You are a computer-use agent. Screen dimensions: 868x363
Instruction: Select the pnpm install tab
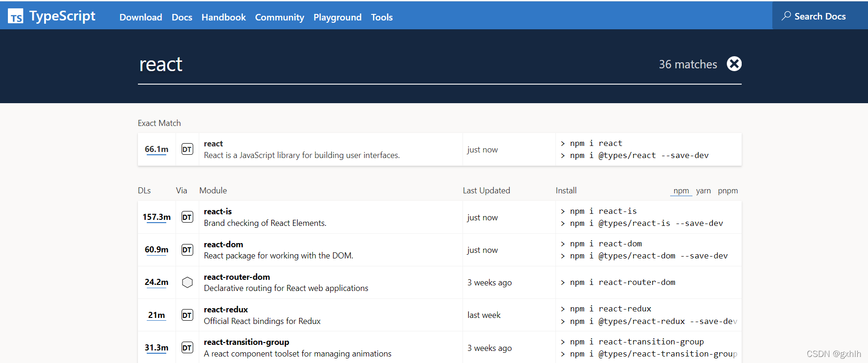[x=728, y=191]
